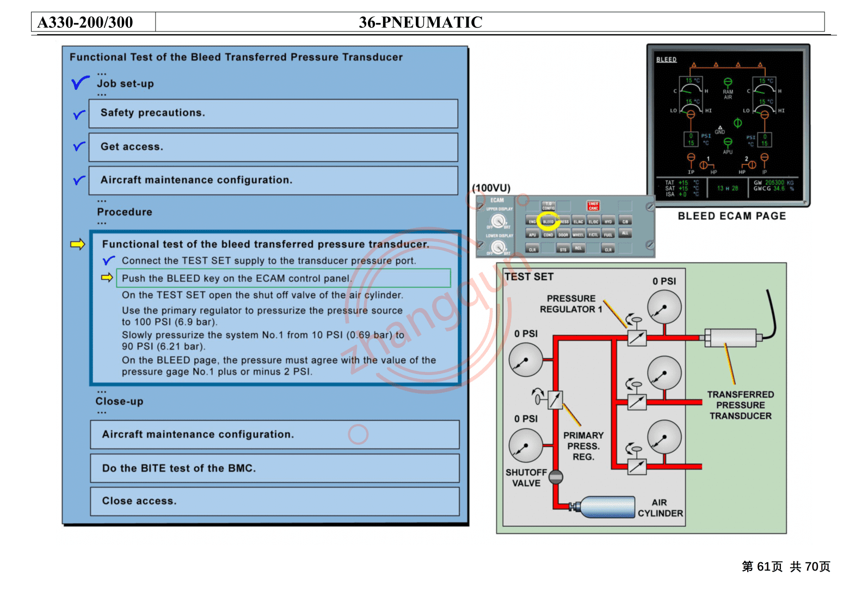Push the T.O CONFIG key
Screen dimensions: 868x614
pyautogui.click(x=549, y=206)
